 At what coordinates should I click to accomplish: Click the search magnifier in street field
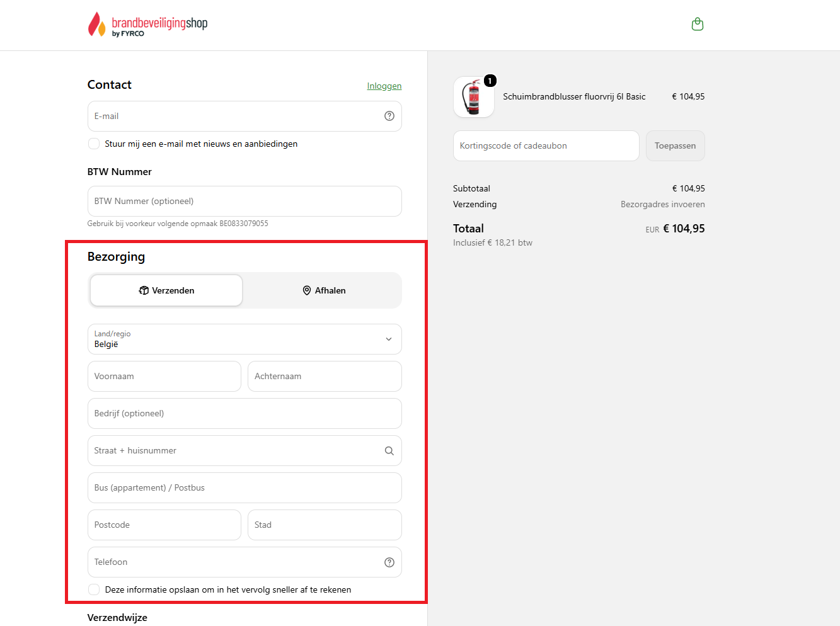pyautogui.click(x=389, y=451)
